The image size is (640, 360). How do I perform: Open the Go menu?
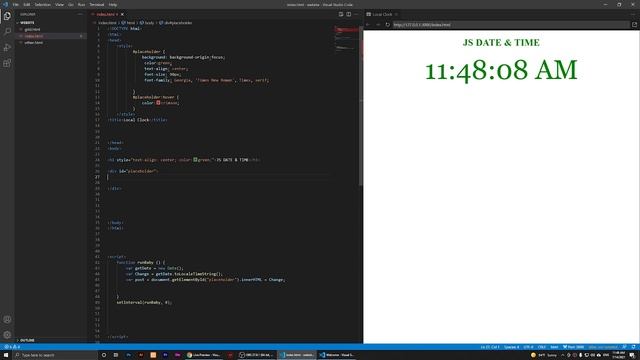point(71,4)
